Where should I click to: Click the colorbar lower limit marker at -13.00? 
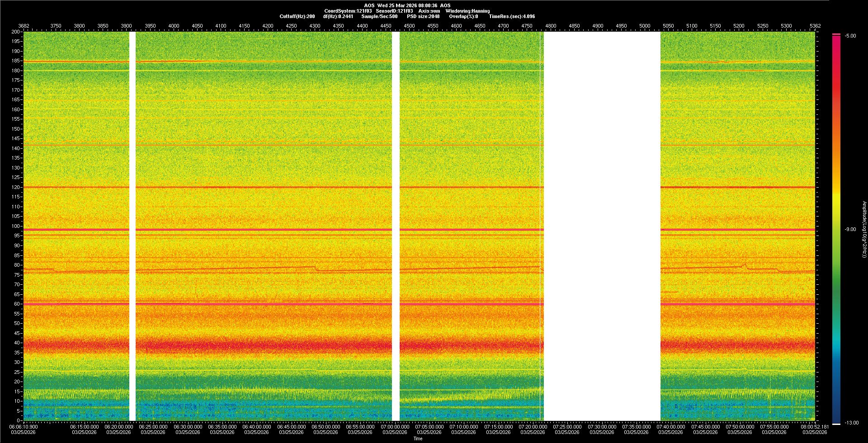[x=836, y=424]
